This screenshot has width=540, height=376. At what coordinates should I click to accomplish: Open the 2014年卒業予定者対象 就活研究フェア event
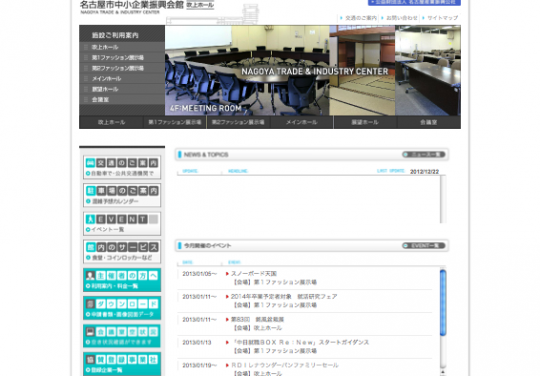(x=284, y=296)
